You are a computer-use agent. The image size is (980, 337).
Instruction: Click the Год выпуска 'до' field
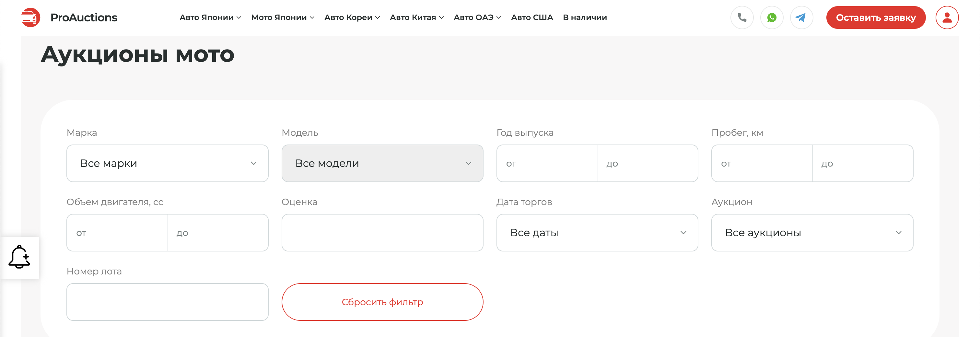tap(648, 163)
